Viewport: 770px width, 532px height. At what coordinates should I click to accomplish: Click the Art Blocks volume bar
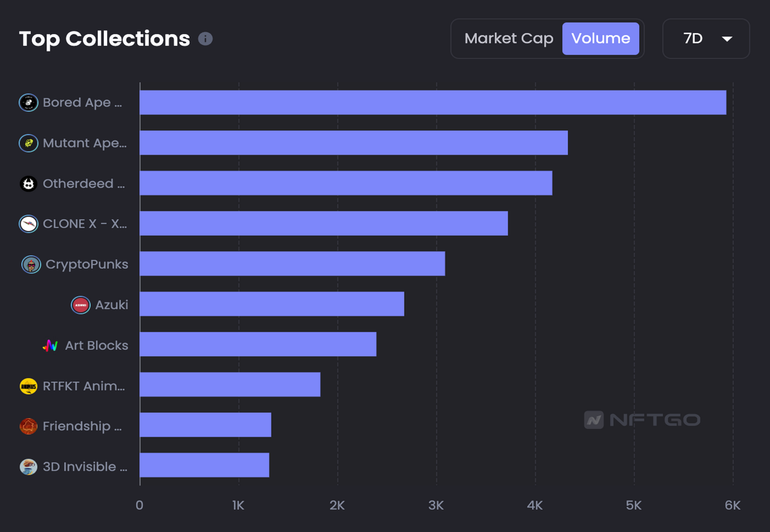(257, 344)
